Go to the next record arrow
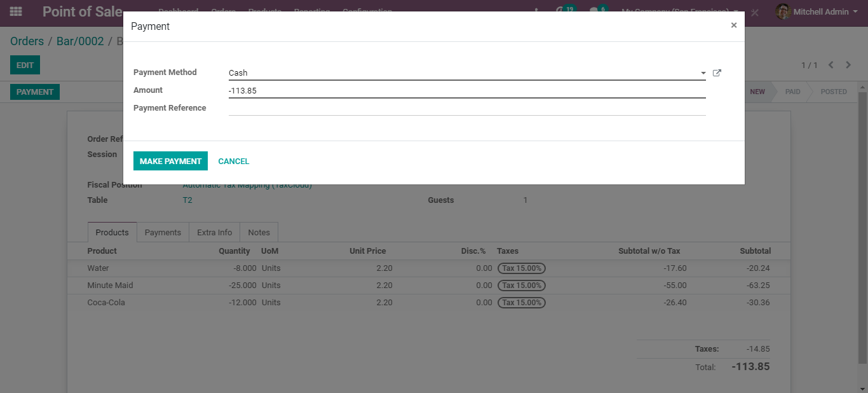This screenshot has height=393, width=868. click(848, 65)
